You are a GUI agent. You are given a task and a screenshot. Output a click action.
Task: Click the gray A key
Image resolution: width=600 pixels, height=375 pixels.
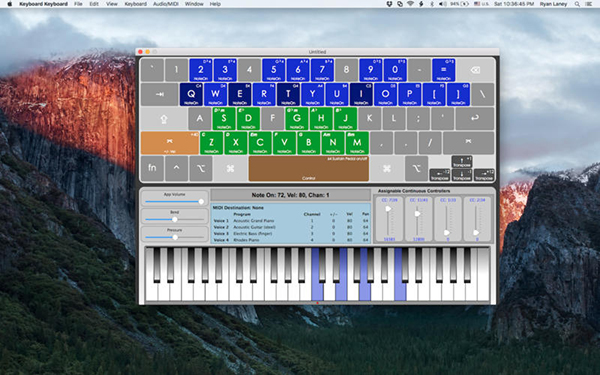click(x=199, y=119)
